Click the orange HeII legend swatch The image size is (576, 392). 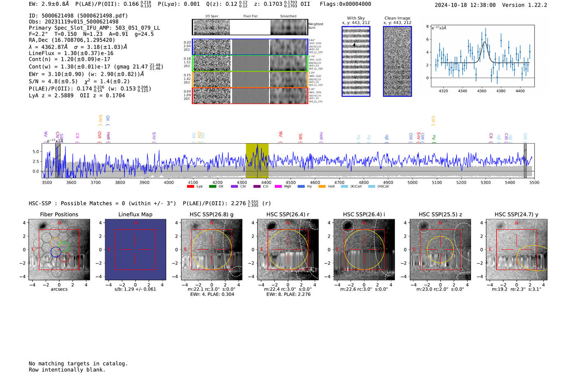(x=322, y=186)
